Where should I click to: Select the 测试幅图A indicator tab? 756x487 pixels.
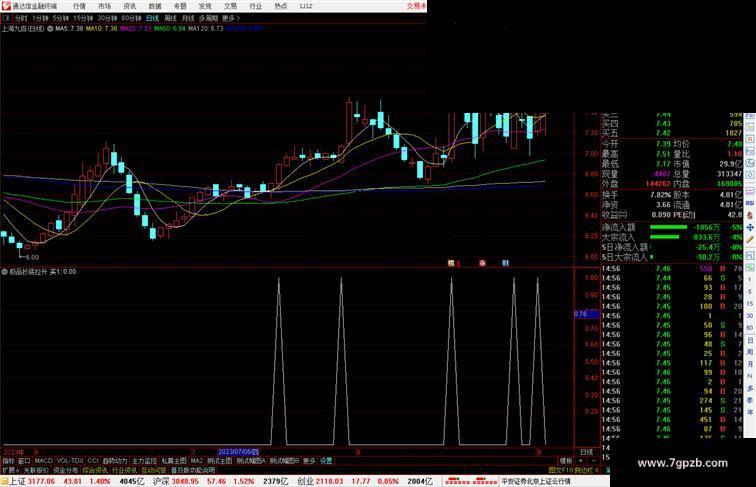(x=251, y=461)
